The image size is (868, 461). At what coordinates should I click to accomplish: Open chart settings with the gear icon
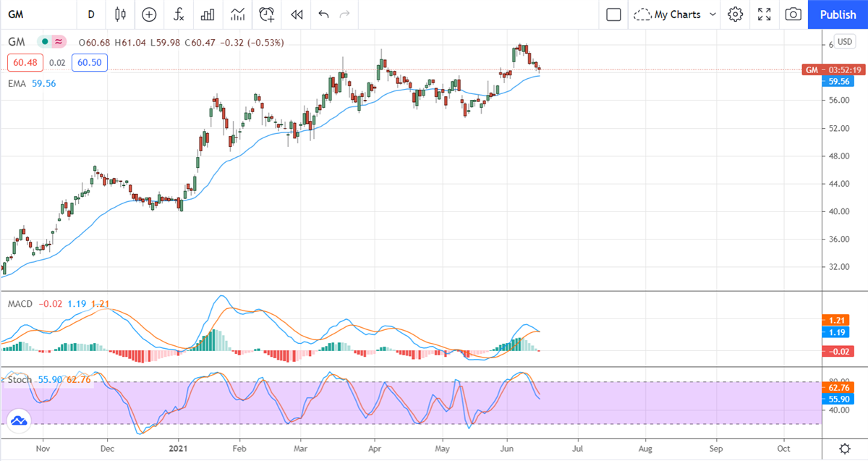click(x=735, y=14)
